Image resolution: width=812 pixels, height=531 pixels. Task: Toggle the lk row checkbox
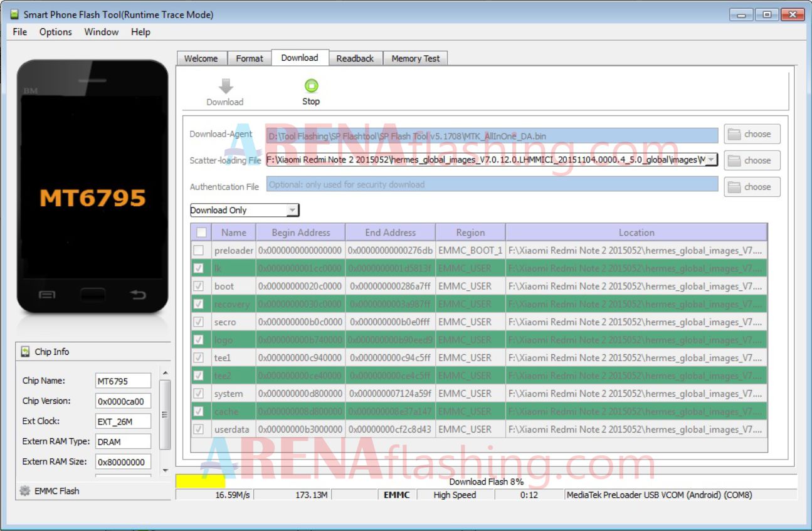coord(199,268)
